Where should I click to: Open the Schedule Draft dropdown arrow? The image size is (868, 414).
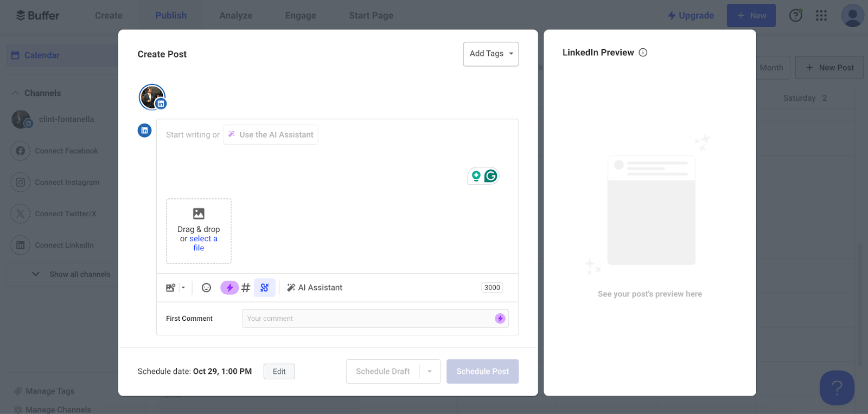(x=430, y=372)
